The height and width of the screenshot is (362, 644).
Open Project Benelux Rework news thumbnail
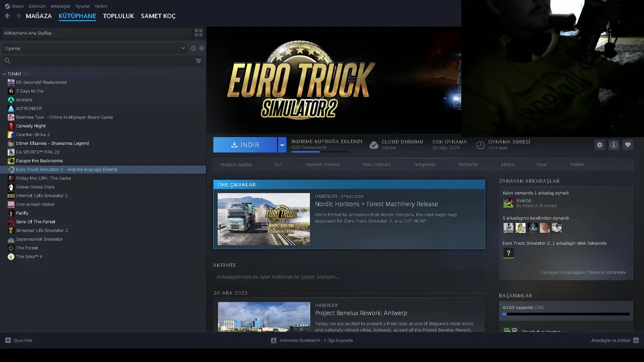[x=264, y=317]
